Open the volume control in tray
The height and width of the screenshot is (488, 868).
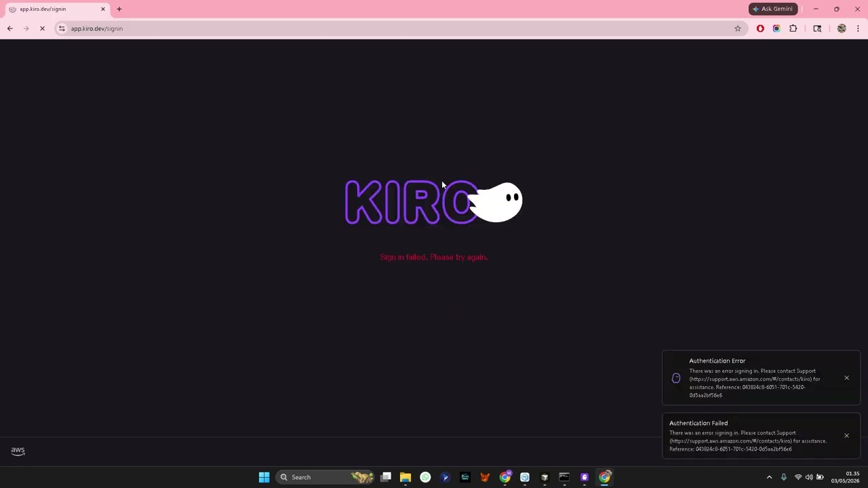(809, 477)
